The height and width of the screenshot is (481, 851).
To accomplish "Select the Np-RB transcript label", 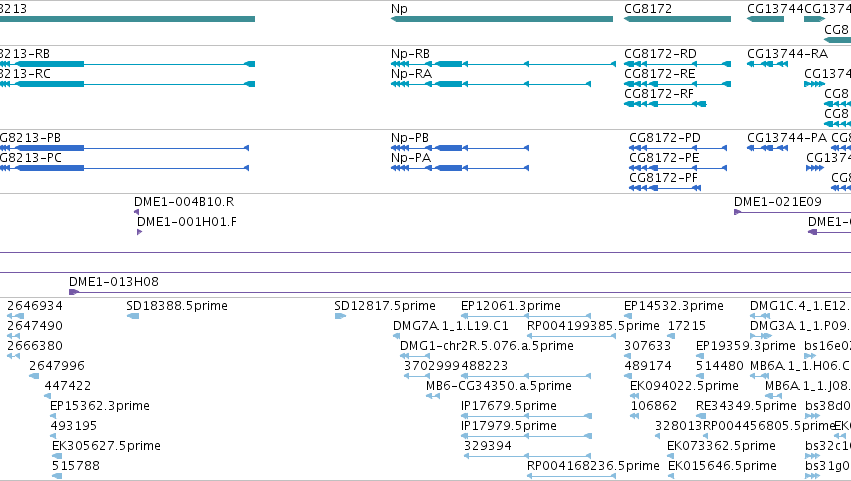I will 410,54.
